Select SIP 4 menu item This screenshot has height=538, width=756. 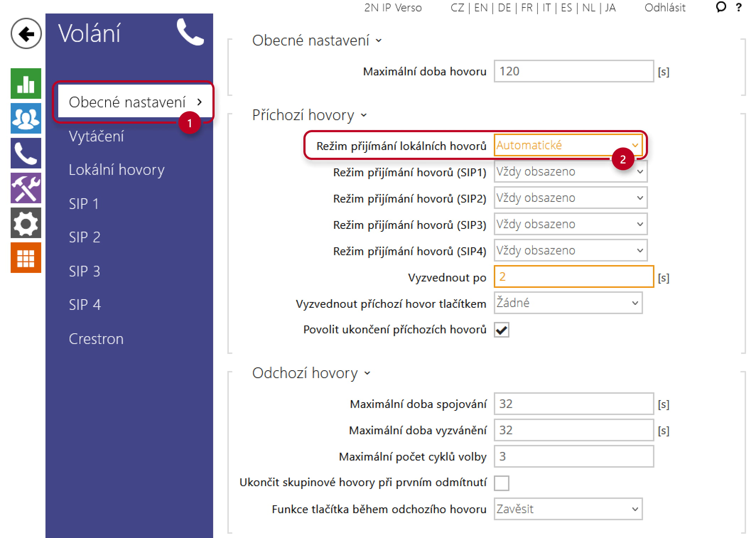(85, 305)
